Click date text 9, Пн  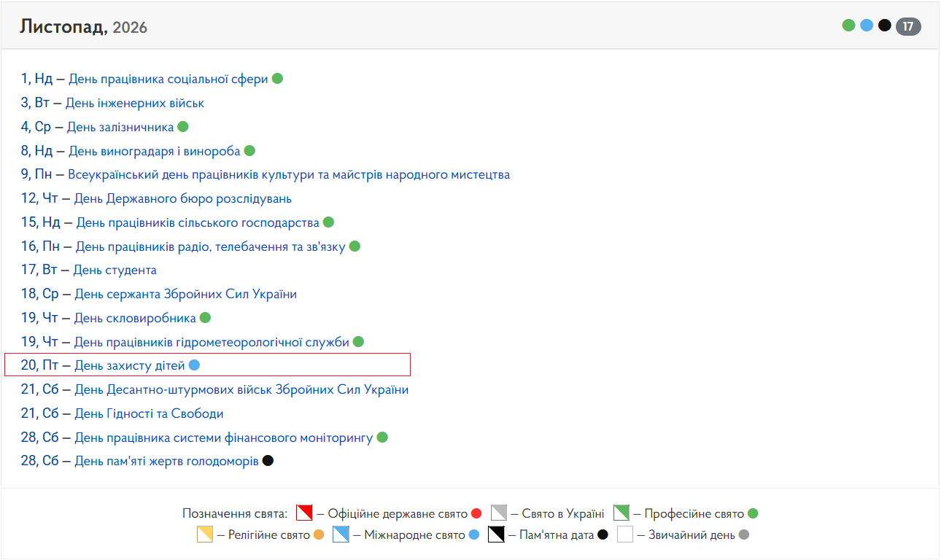click(36, 175)
